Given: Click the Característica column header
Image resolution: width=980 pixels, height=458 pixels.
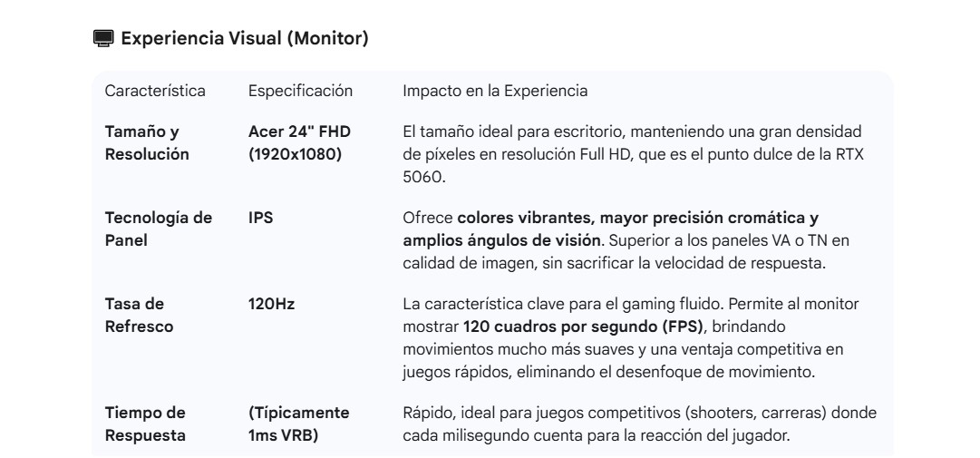Looking at the screenshot, I should pos(155,91).
